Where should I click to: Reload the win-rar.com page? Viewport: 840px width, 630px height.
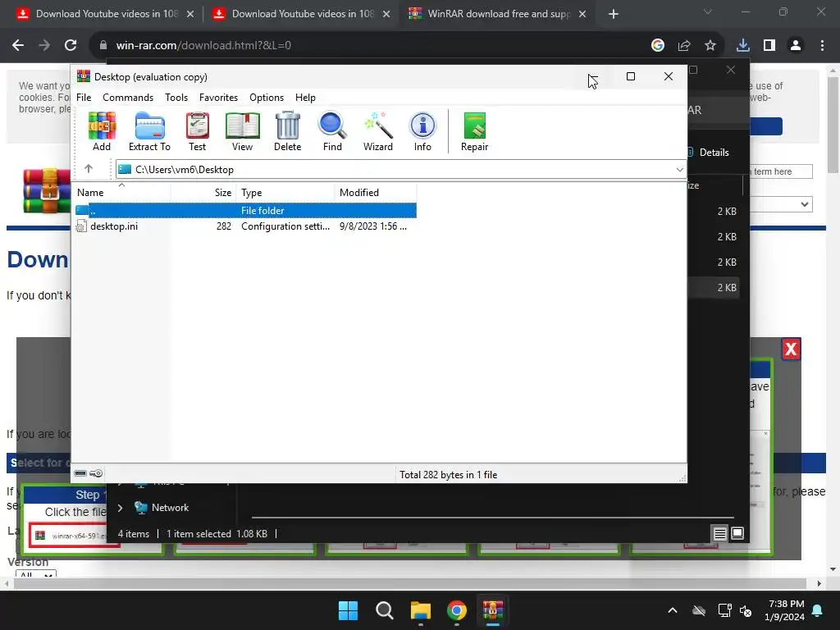tap(71, 46)
